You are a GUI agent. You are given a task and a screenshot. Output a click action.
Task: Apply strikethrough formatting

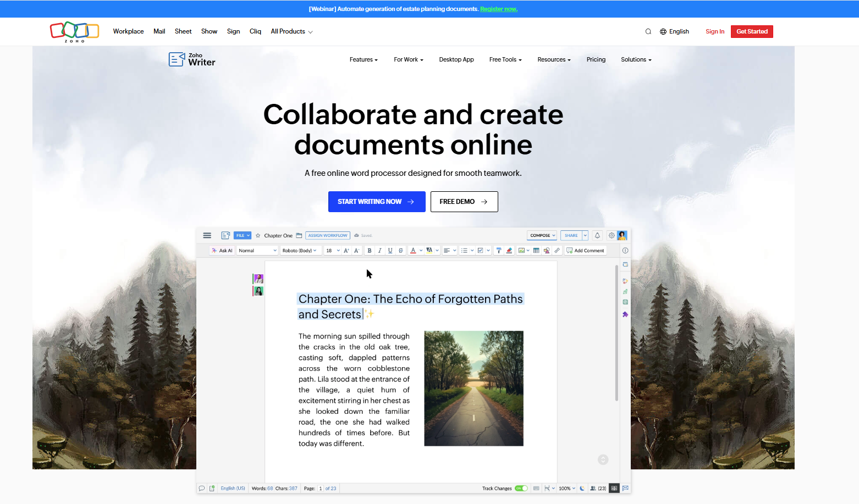400,250
